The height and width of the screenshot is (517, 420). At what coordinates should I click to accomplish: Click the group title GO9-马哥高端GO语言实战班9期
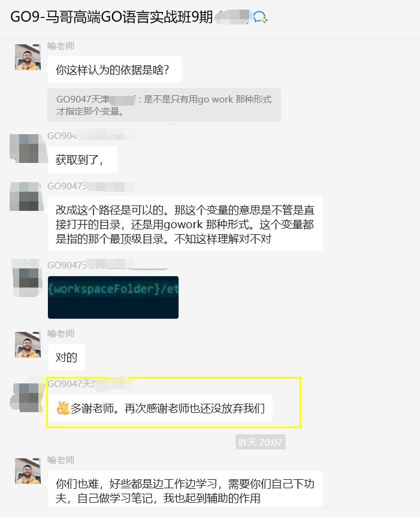tap(111, 17)
